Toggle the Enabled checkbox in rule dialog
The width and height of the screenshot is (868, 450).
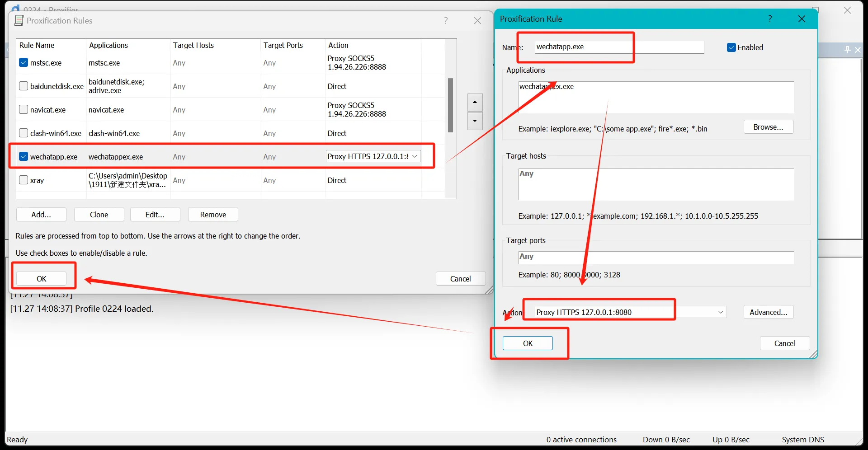[731, 47]
